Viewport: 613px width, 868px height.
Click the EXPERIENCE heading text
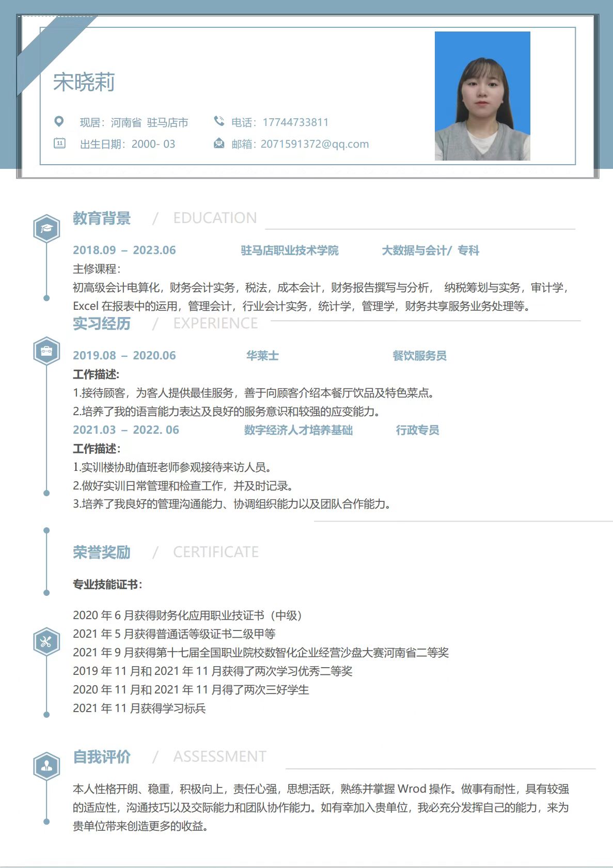coord(215,323)
